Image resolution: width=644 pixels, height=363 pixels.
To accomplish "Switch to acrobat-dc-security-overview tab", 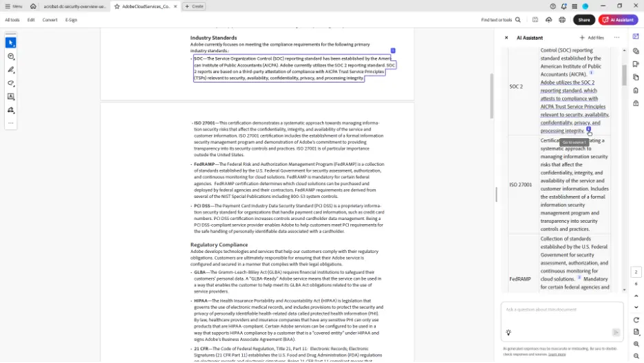I will (x=75, y=6).
